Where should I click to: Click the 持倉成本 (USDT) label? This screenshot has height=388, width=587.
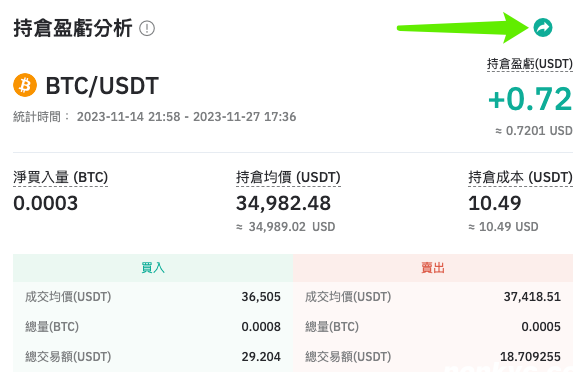click(520, 177)
